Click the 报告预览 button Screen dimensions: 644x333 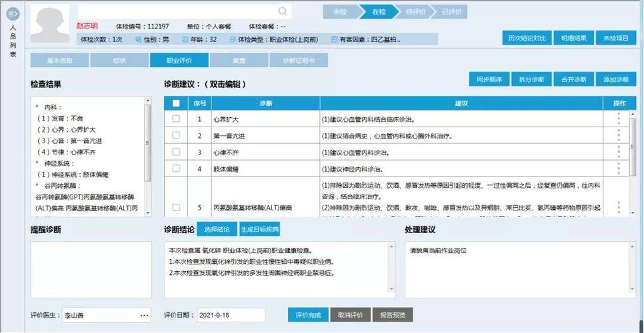click(x=393, y=315)
